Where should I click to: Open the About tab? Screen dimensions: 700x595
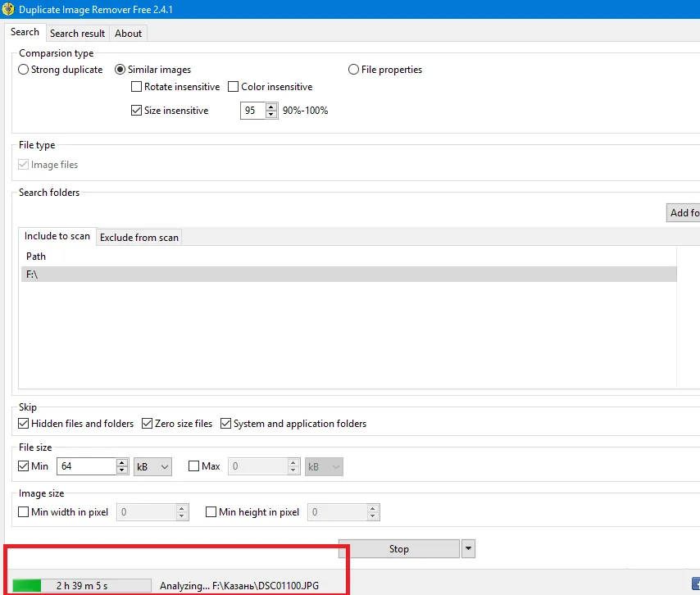coord(128,34)
